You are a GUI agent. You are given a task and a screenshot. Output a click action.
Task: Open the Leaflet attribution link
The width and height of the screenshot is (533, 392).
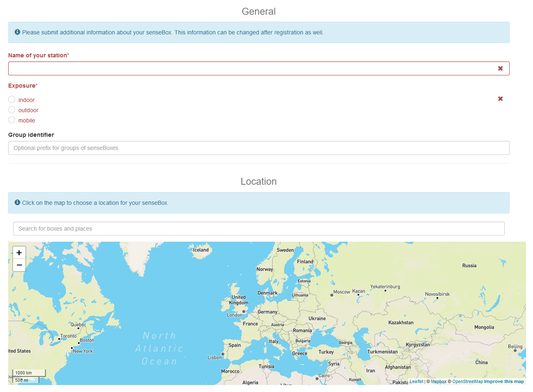point(416,381)
